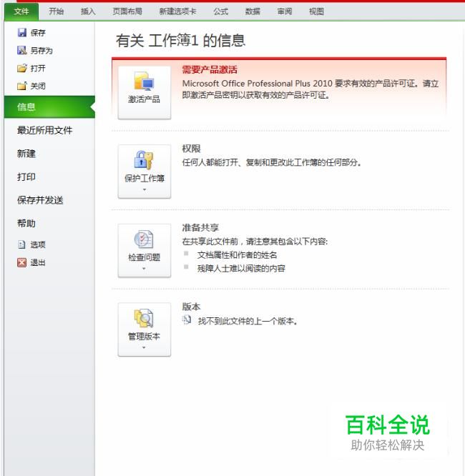The height and width of the screenshot is (476, 465).
Task: Click the Save As (另存为) icon
Action: (x=22, y=50)
